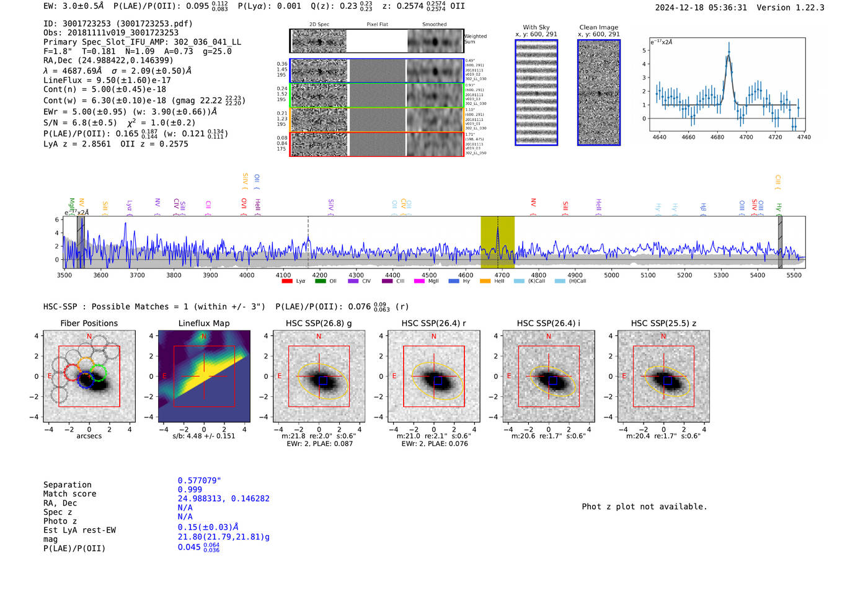
Task: Click the Phot z N/A value
Action: tap(185, 517)
